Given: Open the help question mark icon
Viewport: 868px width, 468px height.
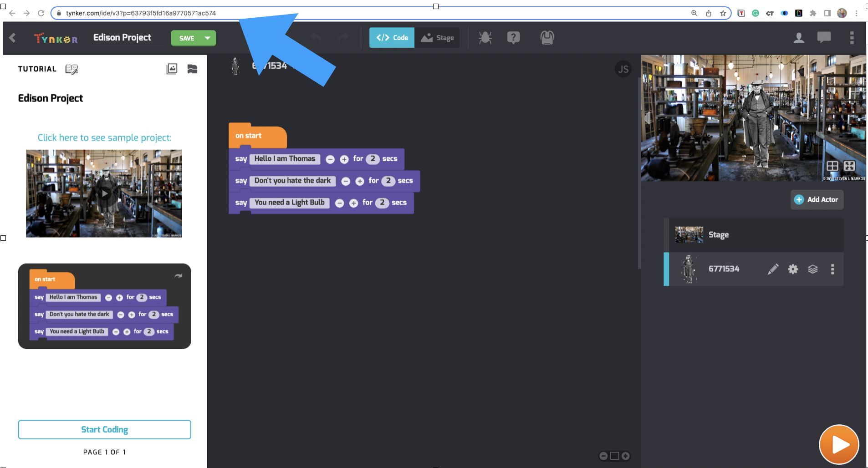Looking at the screenshot, I should point(513,38).
